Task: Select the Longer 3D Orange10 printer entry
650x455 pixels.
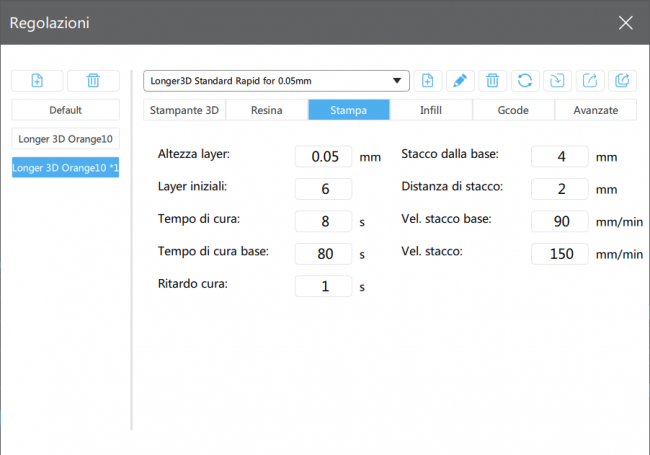Action: (x=65, y=138)
